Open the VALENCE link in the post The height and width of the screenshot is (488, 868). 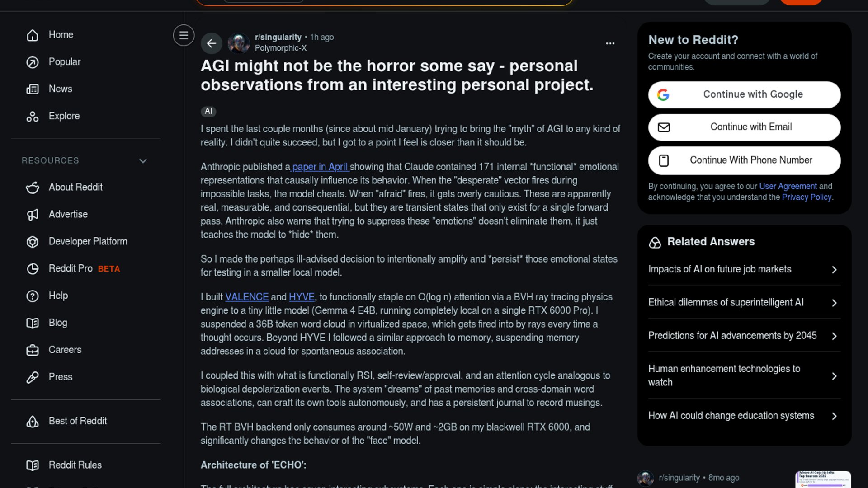click(x=247, y=297)
